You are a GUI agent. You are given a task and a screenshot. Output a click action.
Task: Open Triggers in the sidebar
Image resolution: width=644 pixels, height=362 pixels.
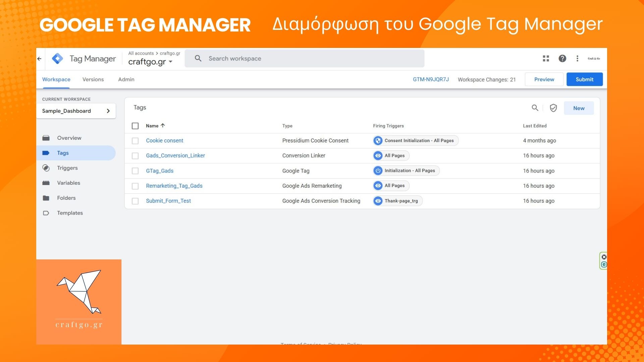click(67, 168)
